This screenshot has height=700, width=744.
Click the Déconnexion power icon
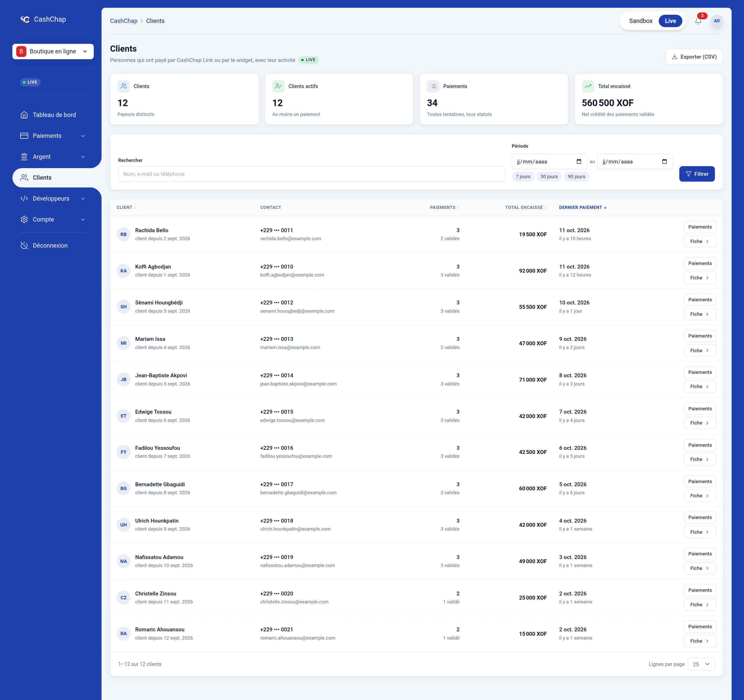24,246
